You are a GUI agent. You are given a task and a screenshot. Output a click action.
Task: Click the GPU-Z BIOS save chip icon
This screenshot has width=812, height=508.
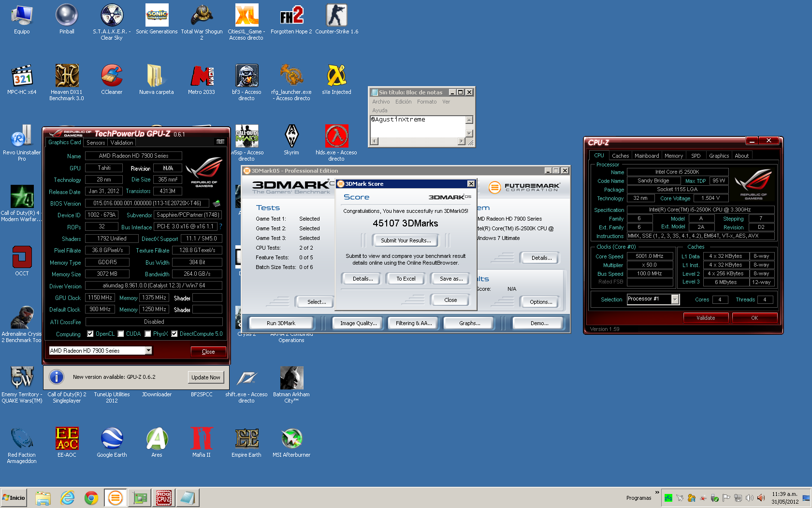217,203
